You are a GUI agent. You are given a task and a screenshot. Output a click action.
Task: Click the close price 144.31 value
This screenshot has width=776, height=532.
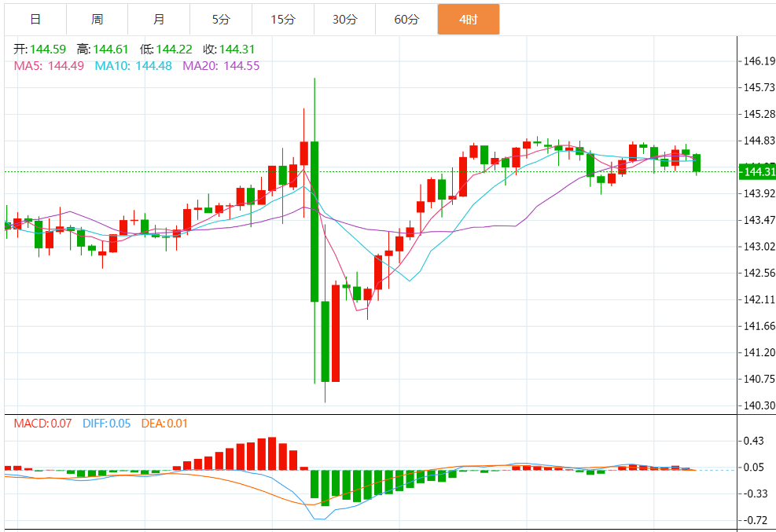click(237, 50)
